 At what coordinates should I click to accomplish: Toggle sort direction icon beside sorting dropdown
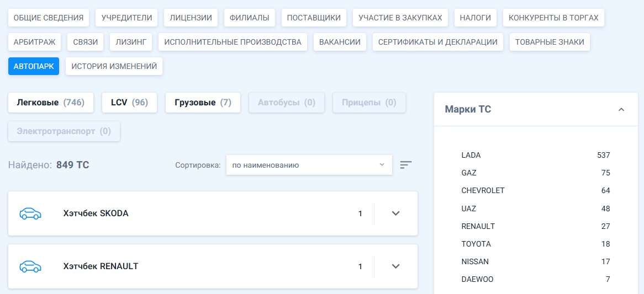coord(406,165)
